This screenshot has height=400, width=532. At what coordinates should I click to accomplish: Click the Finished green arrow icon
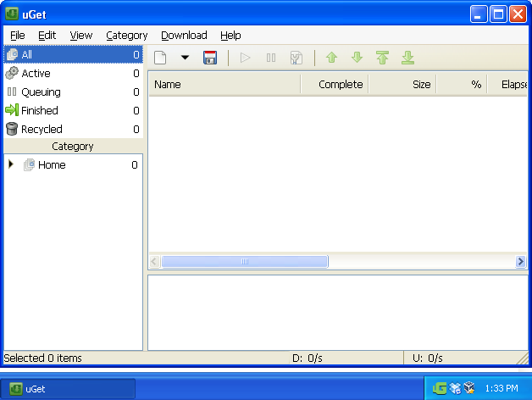(12, 110)
